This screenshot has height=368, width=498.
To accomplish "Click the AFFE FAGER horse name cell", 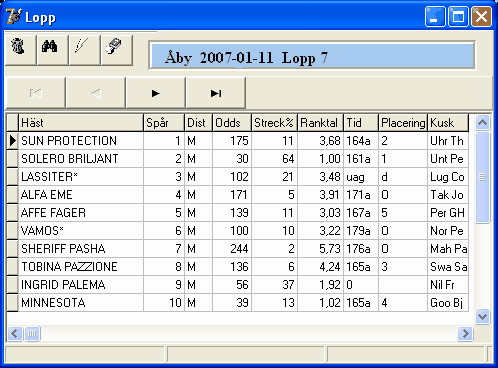I will coord(81,213).
